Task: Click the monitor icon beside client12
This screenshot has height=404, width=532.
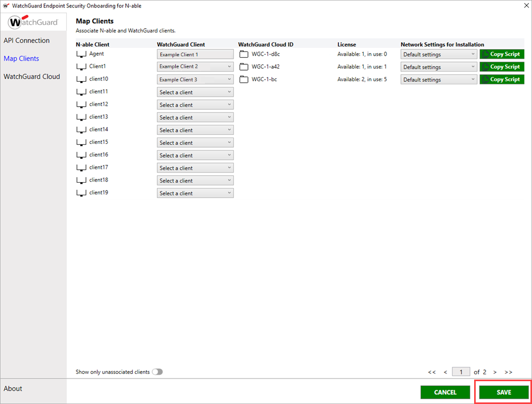Action: pos(81,105)
